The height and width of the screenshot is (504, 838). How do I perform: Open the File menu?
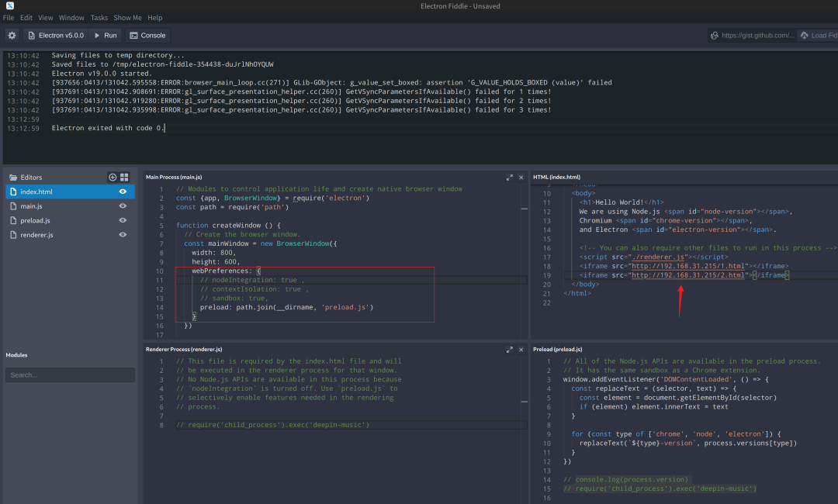pyautogui.click(x=9, y=18)
